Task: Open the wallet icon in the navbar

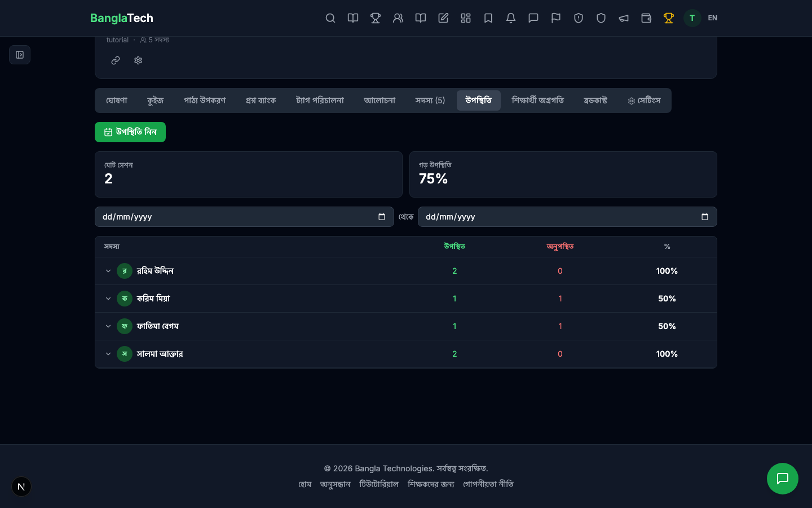Action: pyautogui.click(x=646, y=18)
